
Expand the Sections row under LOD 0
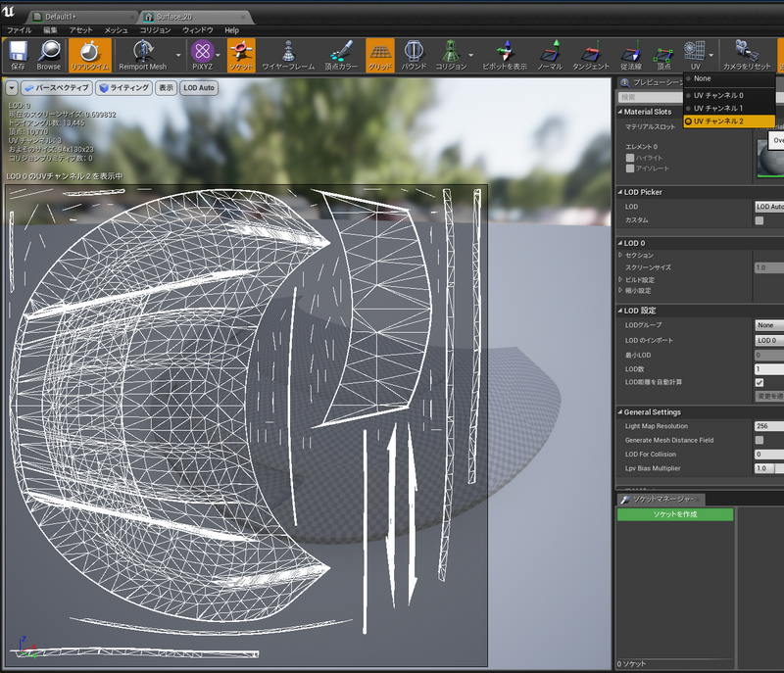620,255
